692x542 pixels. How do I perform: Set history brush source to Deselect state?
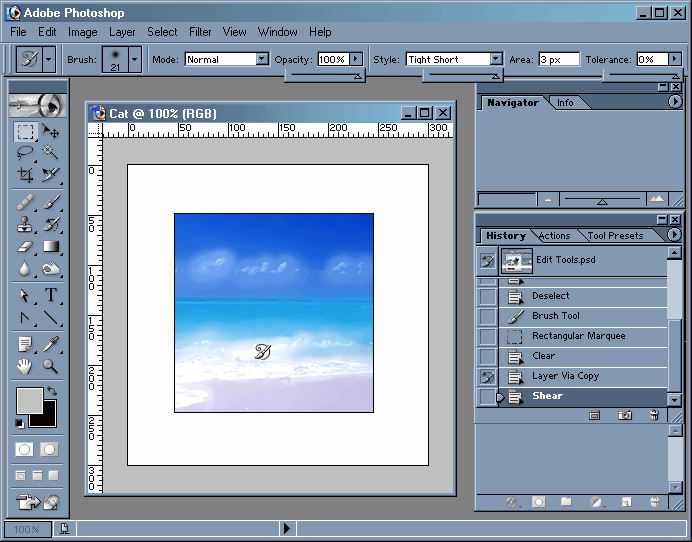pyautogui.click(x=488, y=296)
